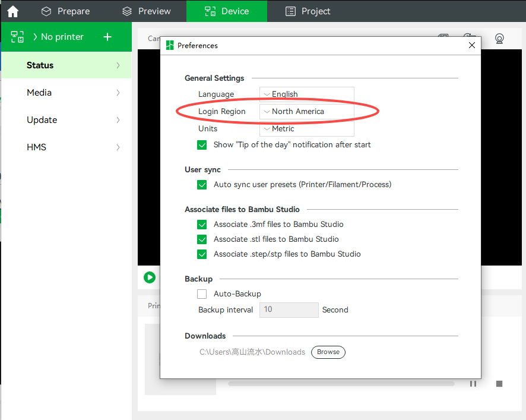The image size is (526, 420).
Task: Close the Preferences dialog
Action: 471,45
